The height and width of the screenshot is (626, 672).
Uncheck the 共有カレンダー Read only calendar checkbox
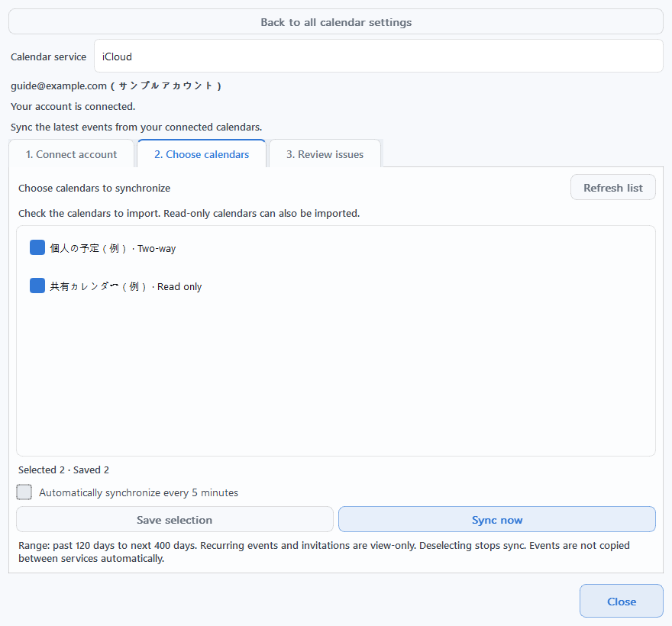click(37, 286)
